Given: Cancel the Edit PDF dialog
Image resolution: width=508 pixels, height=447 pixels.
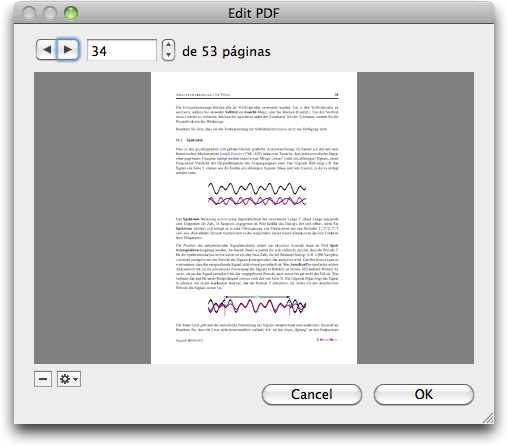Looking at the screenshot, I should [x=312, y=394].
